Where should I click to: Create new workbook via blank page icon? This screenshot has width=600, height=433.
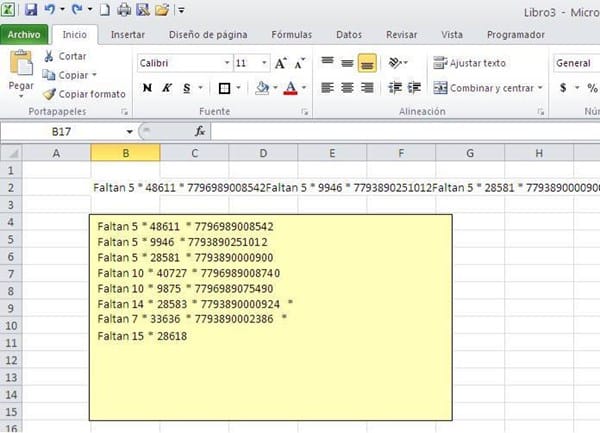104,9
